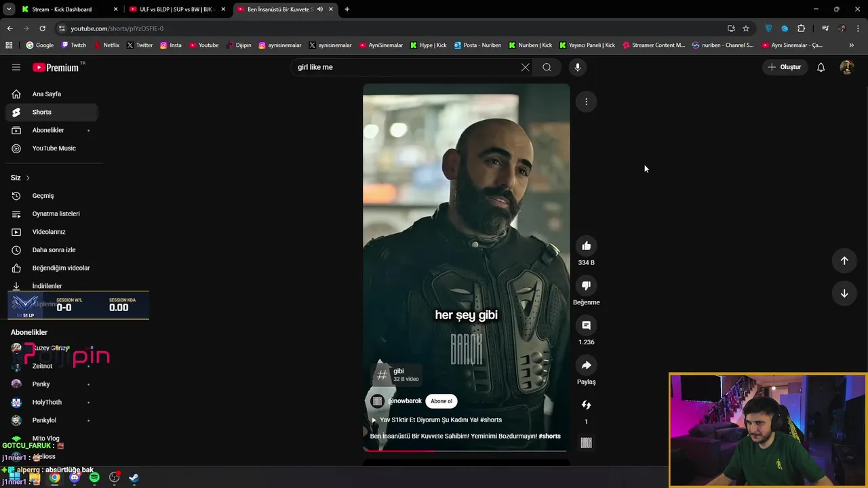Open Chrome media controls icon

tap(825, 28)
